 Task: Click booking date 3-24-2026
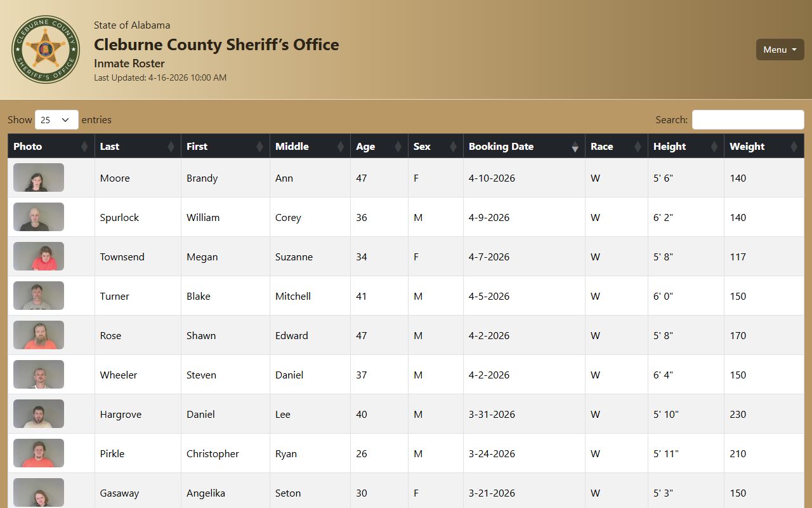(x=492, y=453)
